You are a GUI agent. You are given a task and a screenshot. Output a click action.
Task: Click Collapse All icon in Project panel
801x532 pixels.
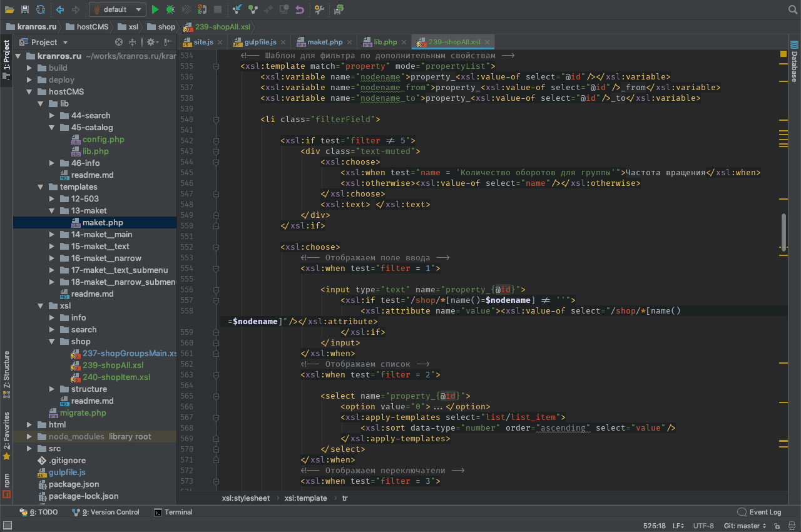[x=132, y=42]
